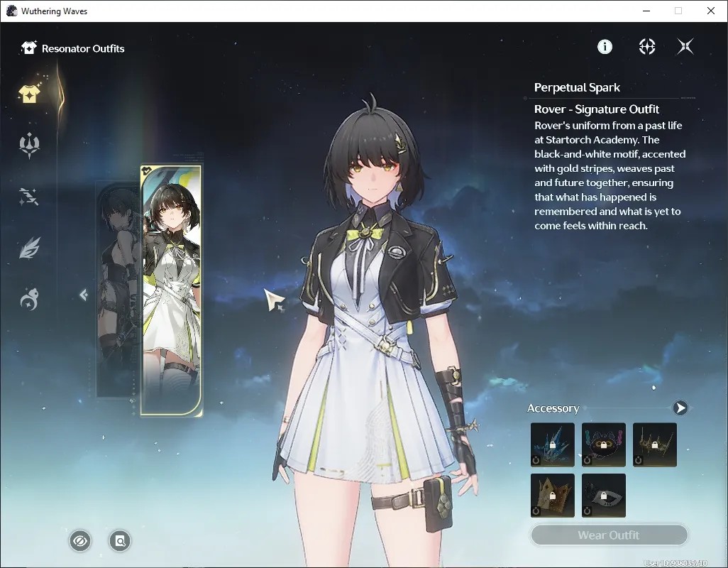Click the info icon at top right
Viewport: 728px width, 568px height.
click(605, 46)
